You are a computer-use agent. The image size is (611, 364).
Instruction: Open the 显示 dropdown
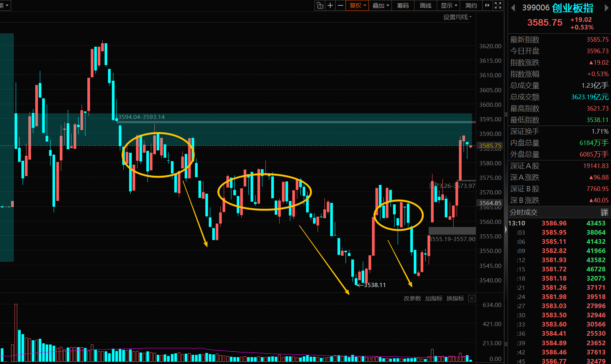pyautogui.click(x=449, y=5)
